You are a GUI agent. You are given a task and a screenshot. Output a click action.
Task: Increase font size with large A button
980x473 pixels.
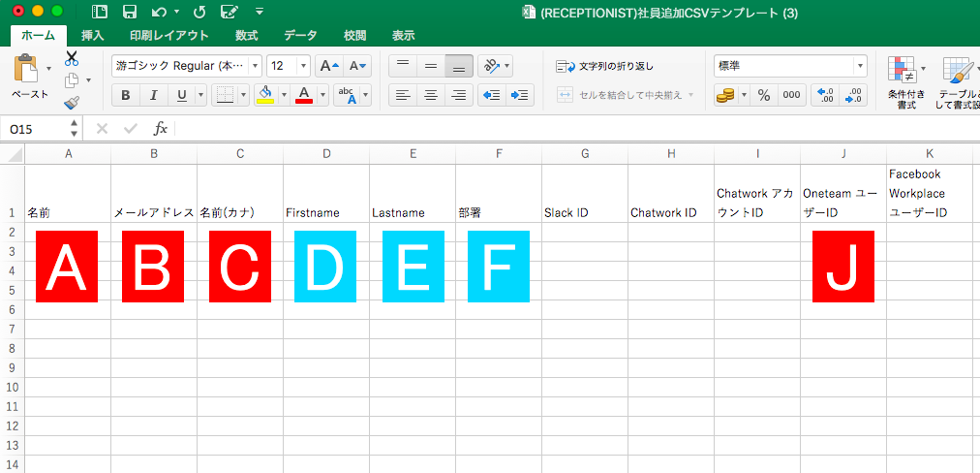point(329,66)
